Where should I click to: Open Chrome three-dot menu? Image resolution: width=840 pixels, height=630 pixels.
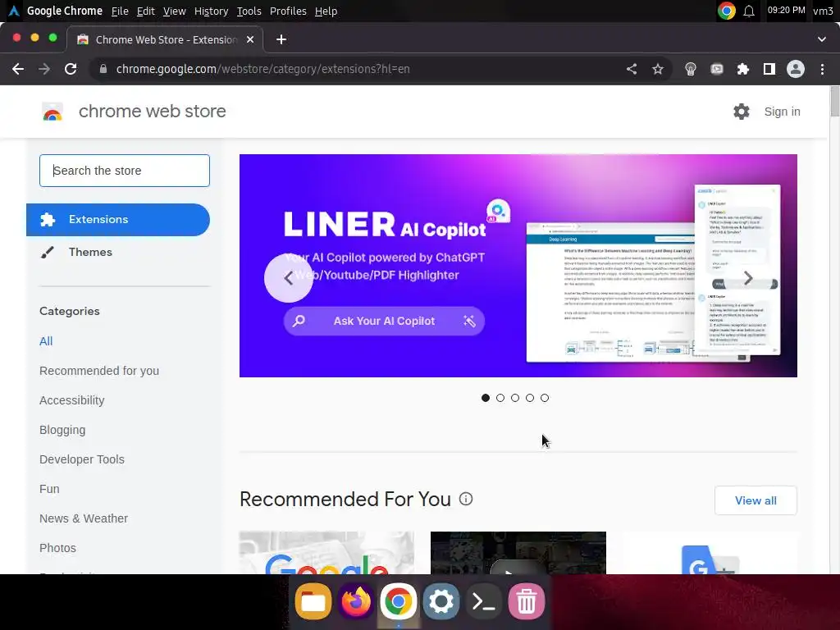point(822,69)
